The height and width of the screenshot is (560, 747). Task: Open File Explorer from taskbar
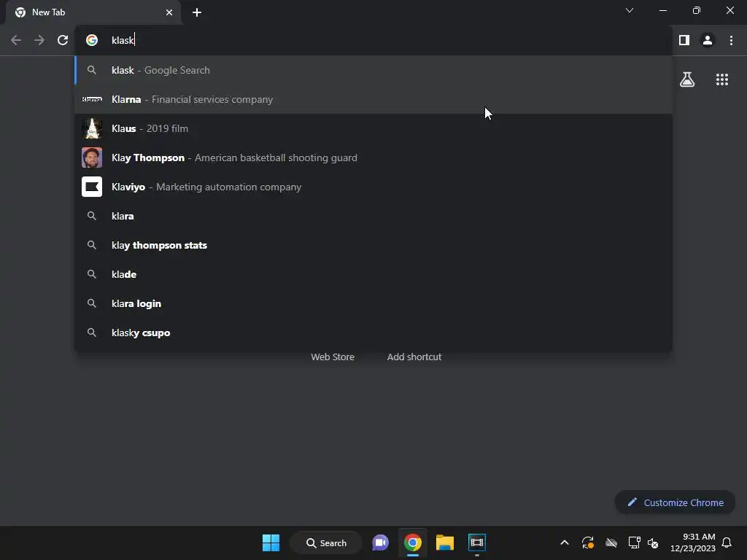(444, 542)
